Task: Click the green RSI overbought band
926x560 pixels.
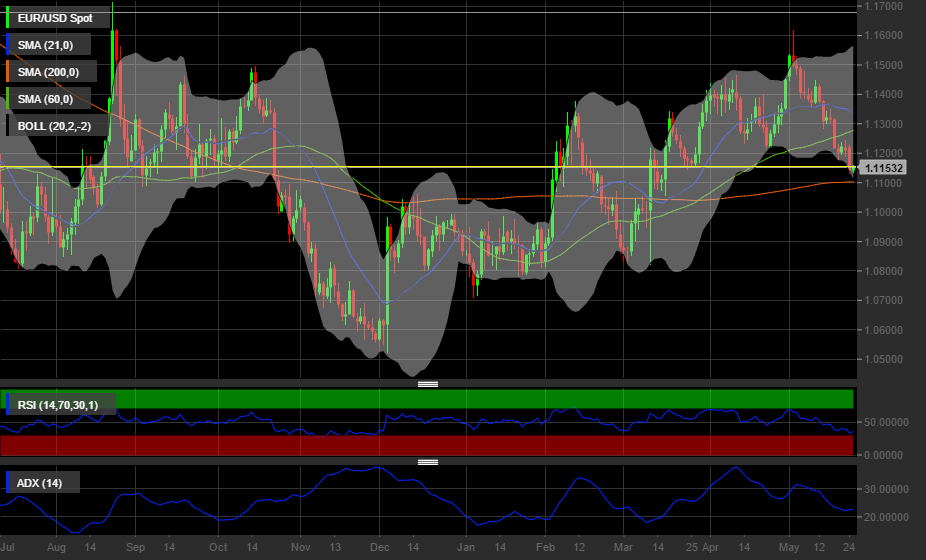Action: 500,399
